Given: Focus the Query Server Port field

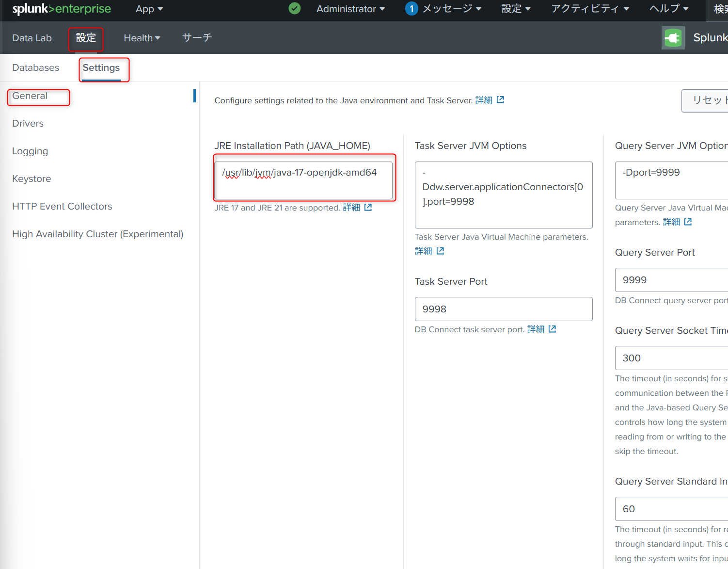Looking at the screenshot, I should (x=672, y=280).
